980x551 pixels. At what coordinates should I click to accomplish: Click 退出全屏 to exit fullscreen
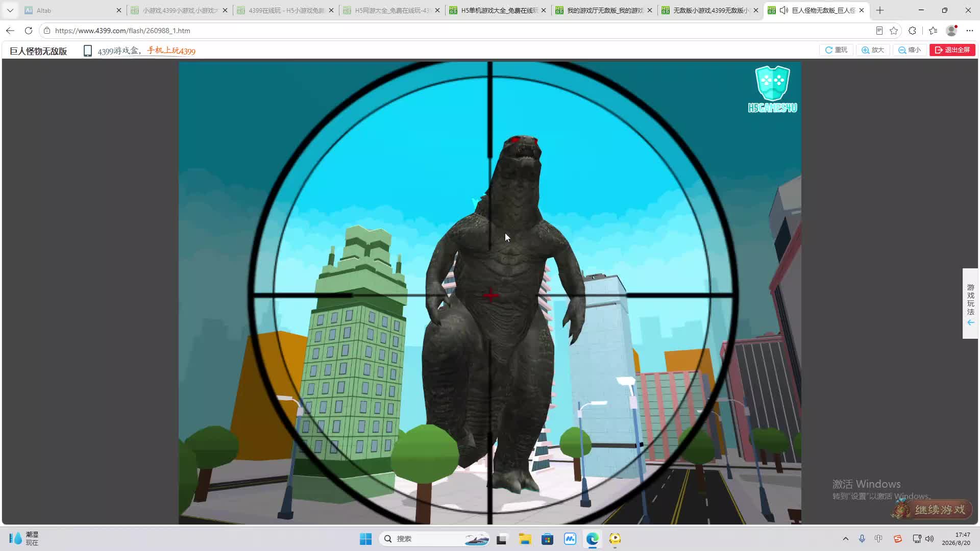pos(952,50)
